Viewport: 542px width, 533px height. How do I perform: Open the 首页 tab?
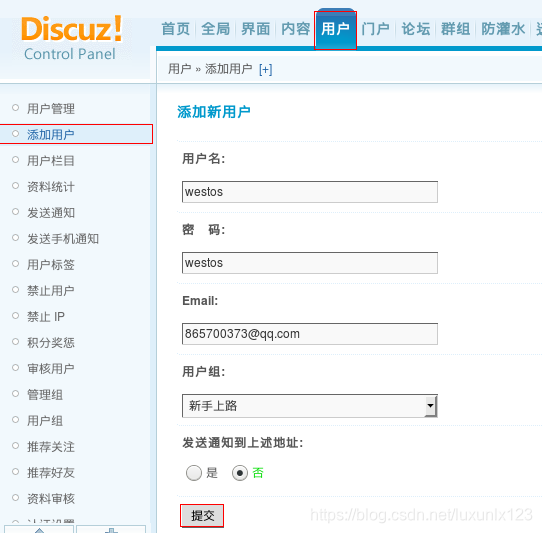pos(176,29)
